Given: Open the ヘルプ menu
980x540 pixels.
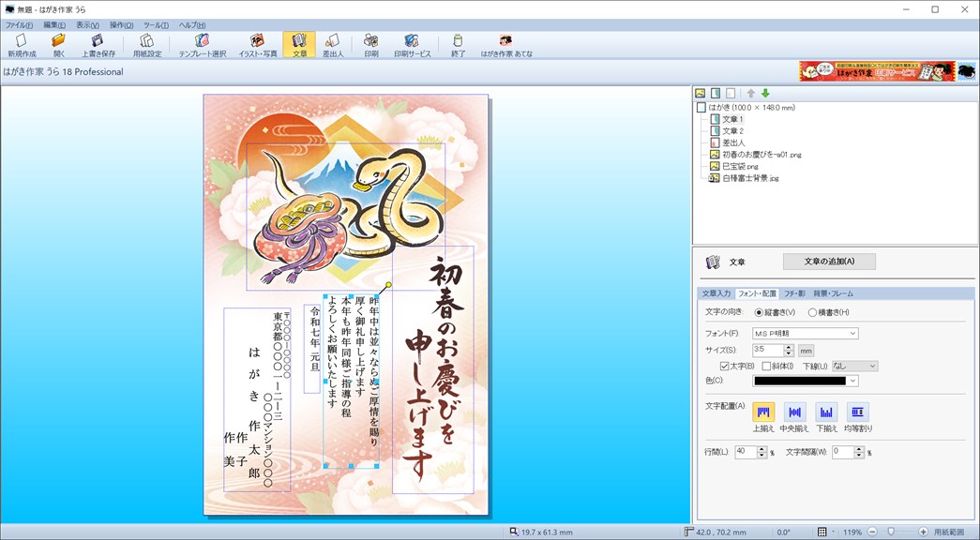Looking at the screenshot, I should click(192, 25).
